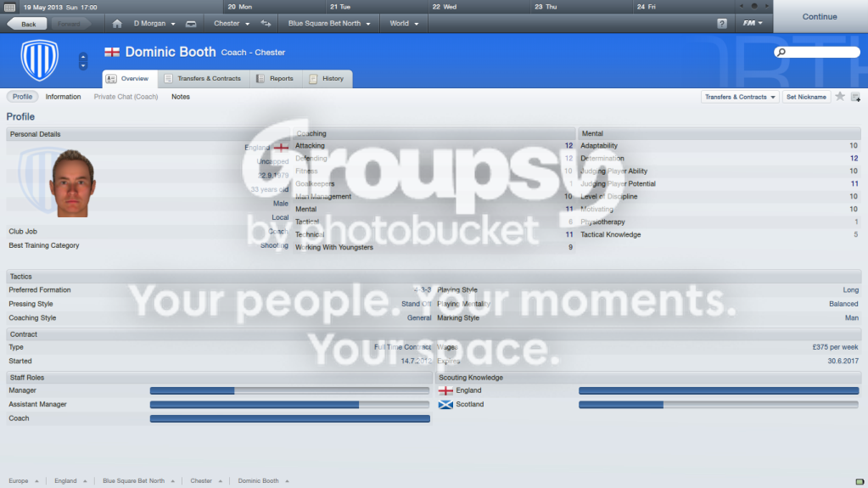Select 20 Mon on the calendar bar
This screenshot has height=488, width=868.
(x=239, y=7)
